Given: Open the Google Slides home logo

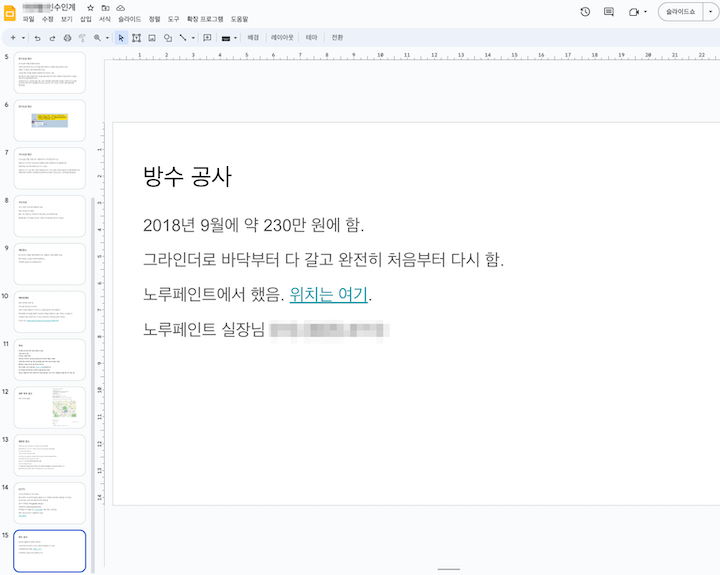Looking at the screenshot, I should pyautogui.click(x=9, y=13).
